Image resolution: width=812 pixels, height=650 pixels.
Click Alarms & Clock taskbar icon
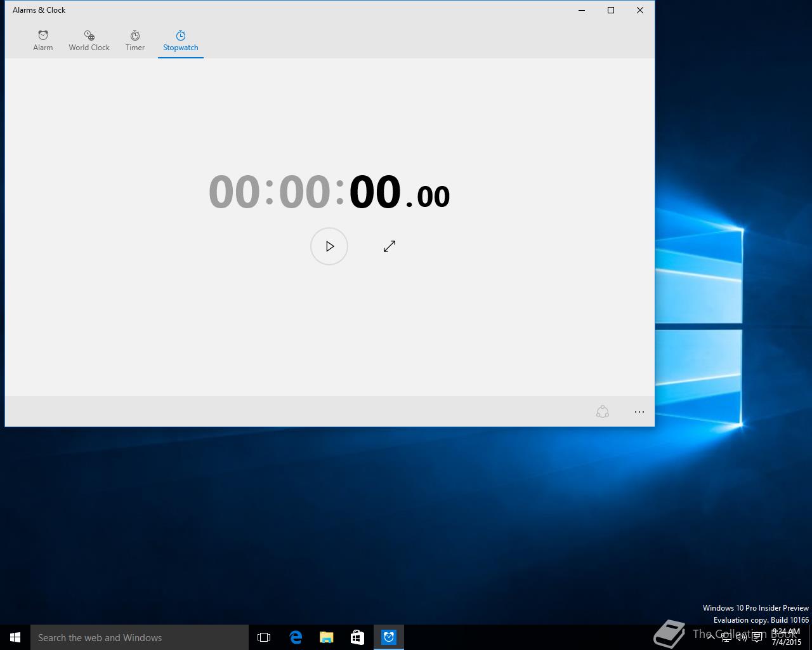point(389,637)
